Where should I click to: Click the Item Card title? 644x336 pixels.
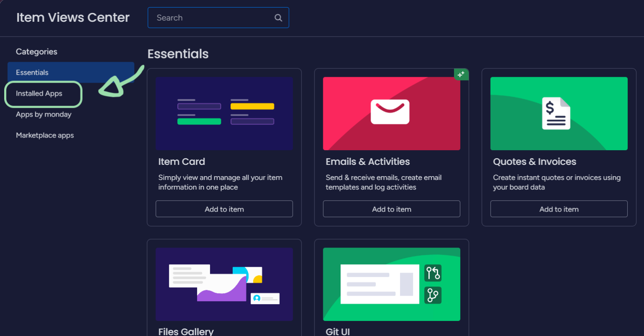[x=182, y=161]
